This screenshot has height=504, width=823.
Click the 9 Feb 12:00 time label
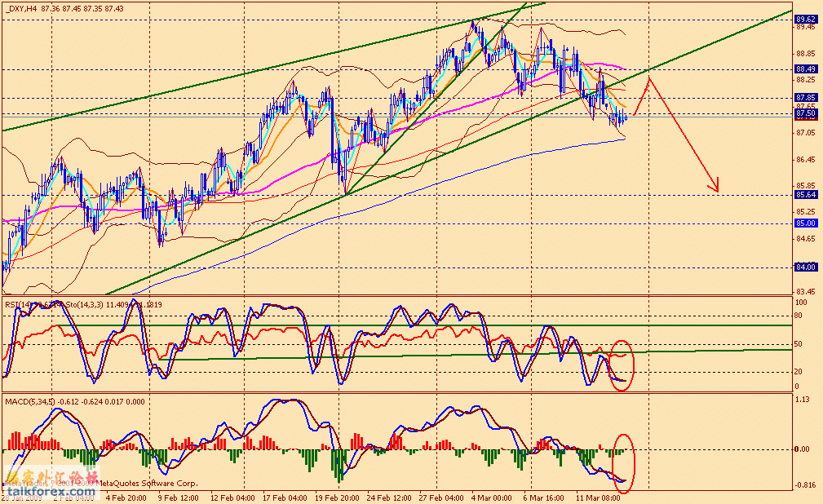pyautogui.click(x=178, y=496)
